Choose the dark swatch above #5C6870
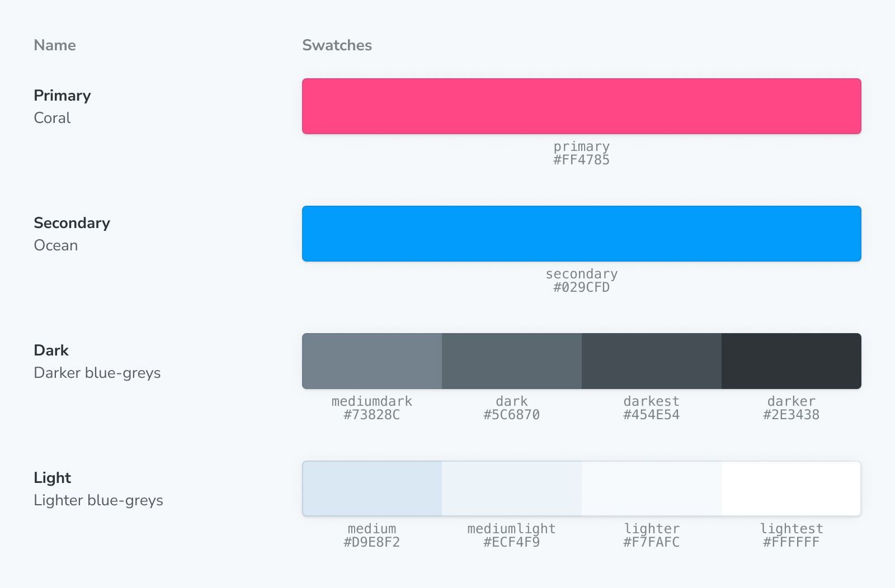Viewport: 895px width, 588px height. pyautogui.click(x=512, y=361)
